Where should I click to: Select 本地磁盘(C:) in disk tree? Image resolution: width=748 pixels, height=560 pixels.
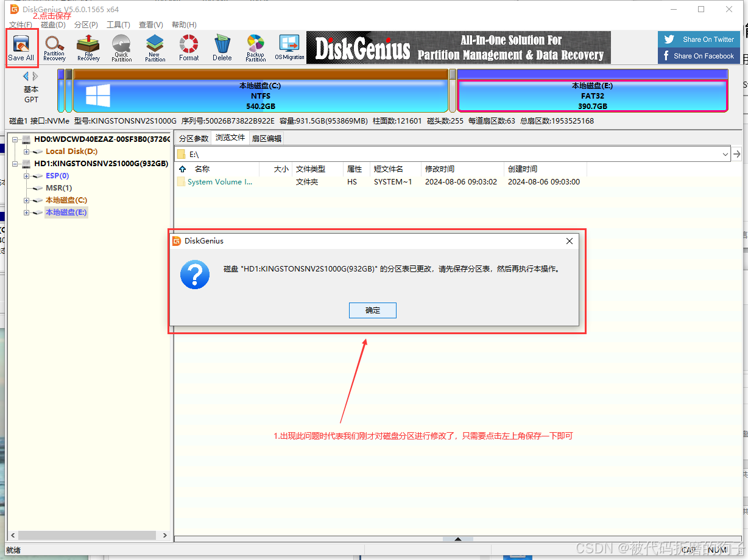point(66,200)
